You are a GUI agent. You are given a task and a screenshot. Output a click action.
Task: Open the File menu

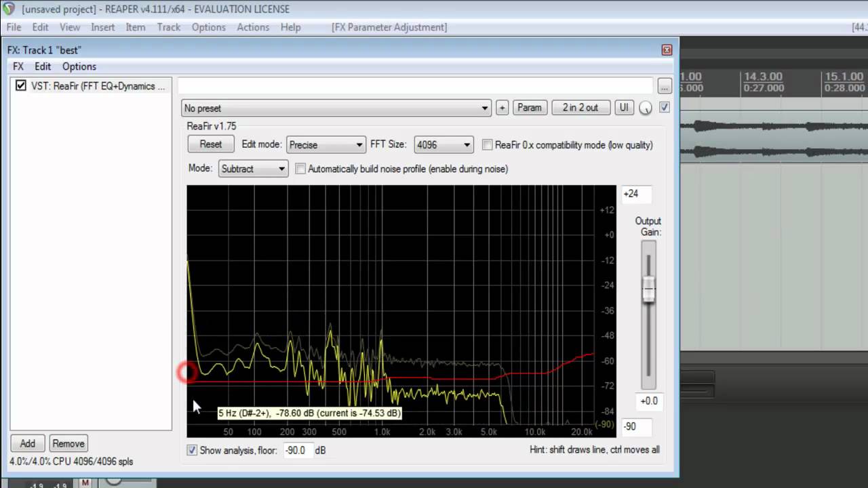14,27
